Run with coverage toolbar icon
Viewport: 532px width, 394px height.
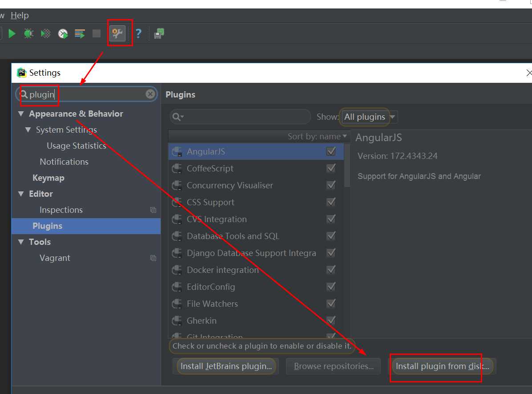click(x=45, y=34)
